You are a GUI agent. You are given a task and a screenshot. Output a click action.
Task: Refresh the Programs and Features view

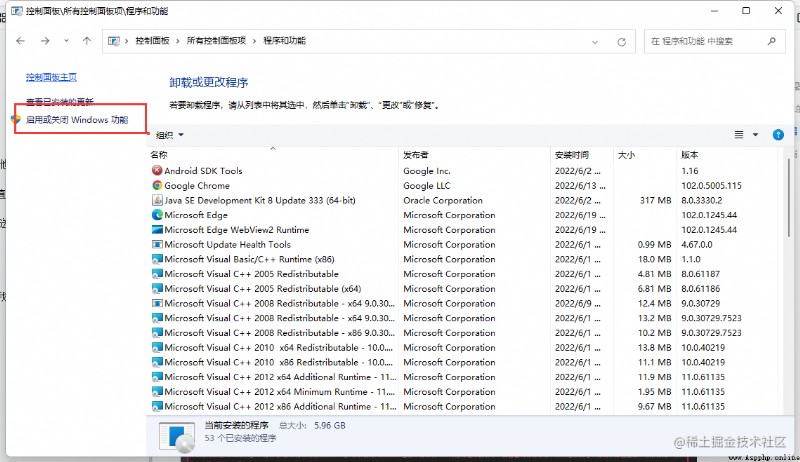tap(621, 42)
